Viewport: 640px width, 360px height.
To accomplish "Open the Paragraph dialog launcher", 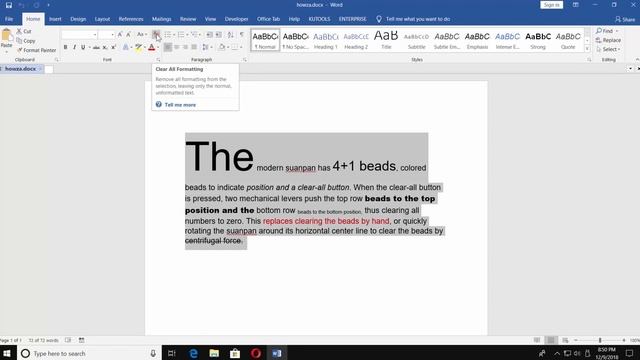I will point(245,60).
